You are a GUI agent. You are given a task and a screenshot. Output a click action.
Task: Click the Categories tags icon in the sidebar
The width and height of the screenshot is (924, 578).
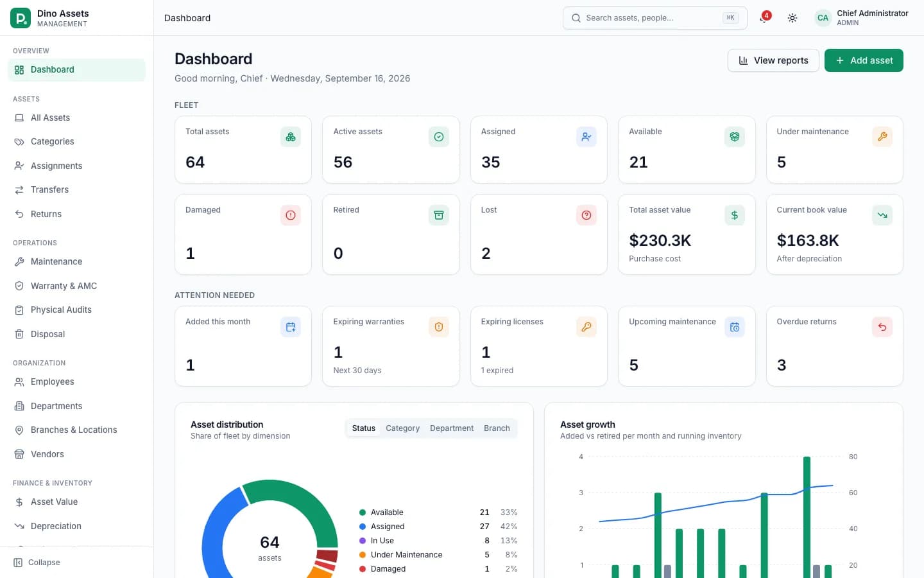(19, 141)
